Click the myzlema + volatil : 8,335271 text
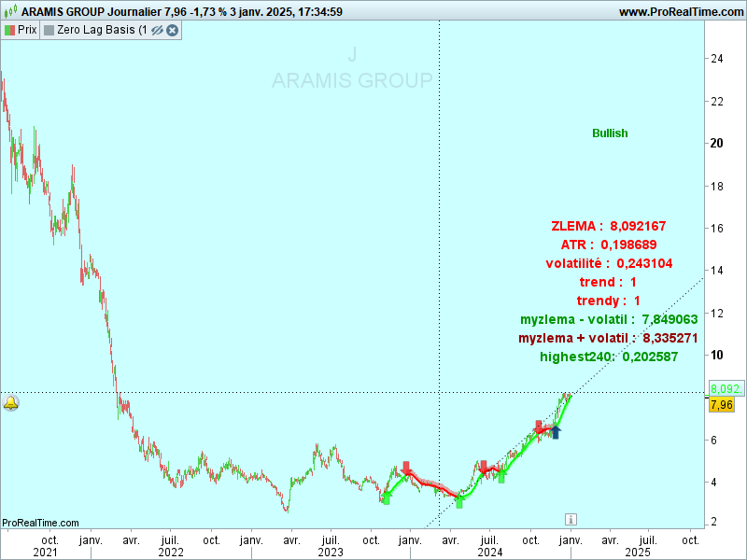This screenshot has height=560, width=747. 609,338
